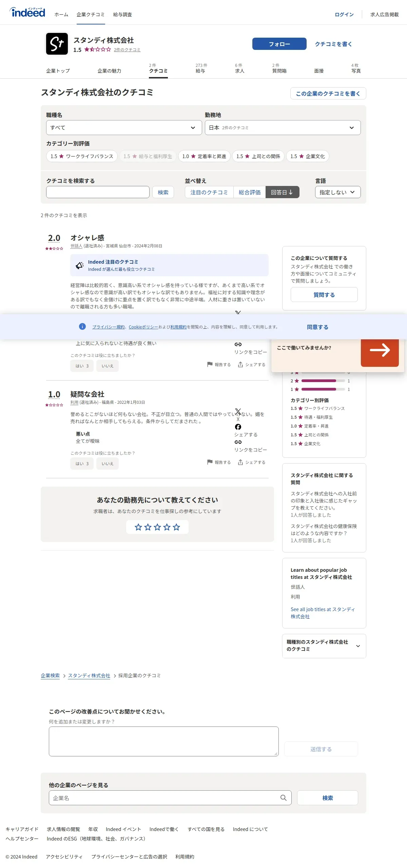Switch to 求人 tab

239,68
